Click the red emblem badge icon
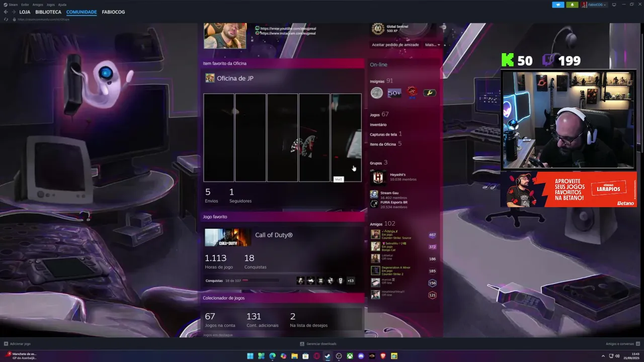The image size is (644, 362). click(412, 92)
